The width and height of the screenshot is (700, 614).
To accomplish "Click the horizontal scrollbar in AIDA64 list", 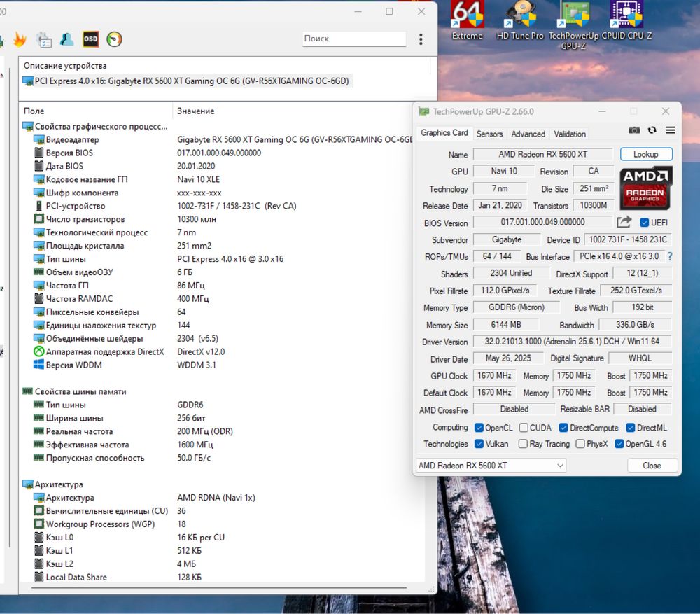I will coord(218,588).
